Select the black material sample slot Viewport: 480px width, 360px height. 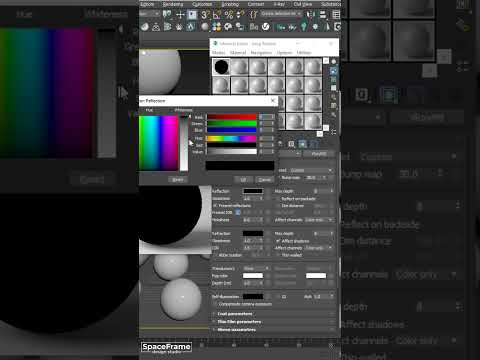coord(221,67)
